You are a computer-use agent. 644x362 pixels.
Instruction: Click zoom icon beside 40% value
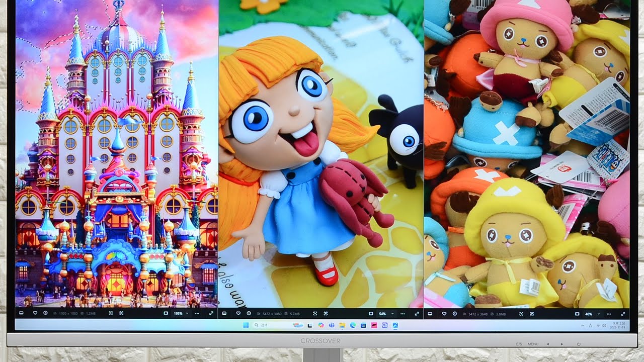pos(577,314)
